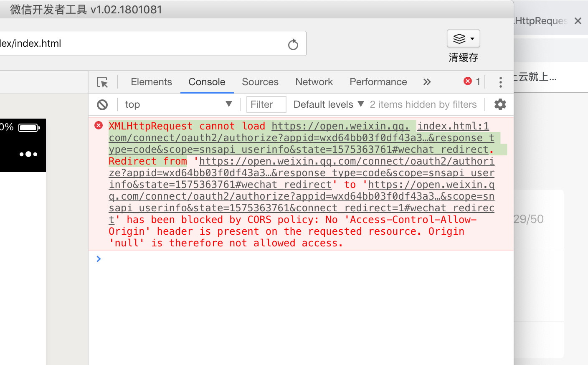Open the Default levels dropdown
The width and height of the screenshot is (588, 365).
point(329,104)
